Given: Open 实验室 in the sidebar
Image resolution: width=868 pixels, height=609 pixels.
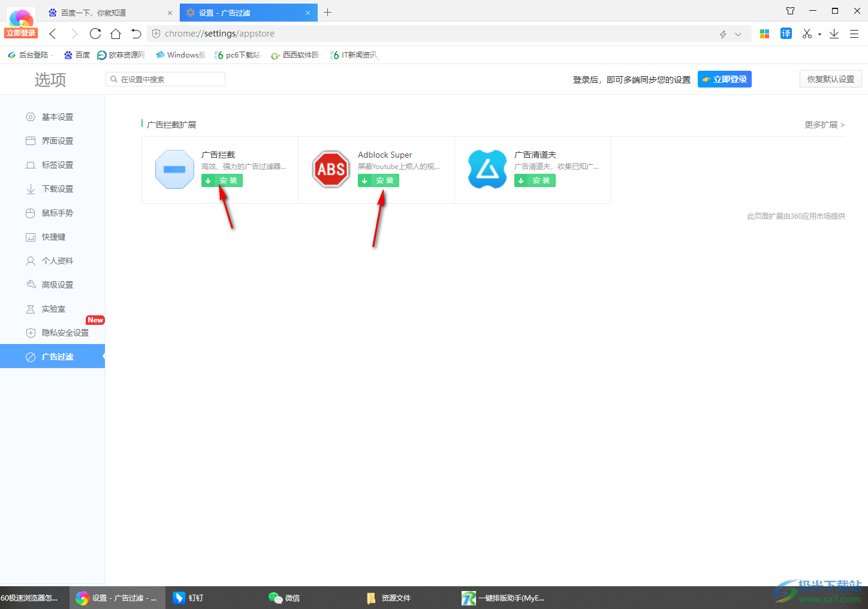Looking at the screenshot, I should tap(52, 309).
